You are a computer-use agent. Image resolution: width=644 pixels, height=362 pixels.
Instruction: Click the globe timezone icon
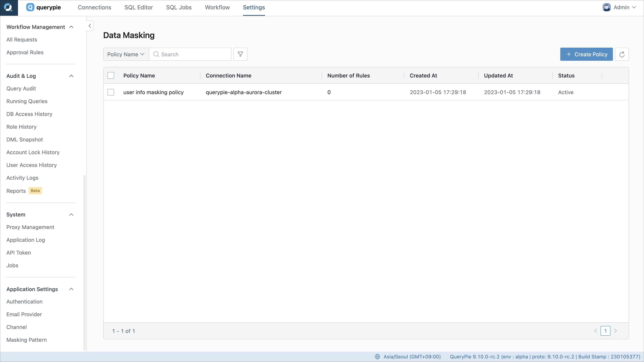tap(377, 357)
